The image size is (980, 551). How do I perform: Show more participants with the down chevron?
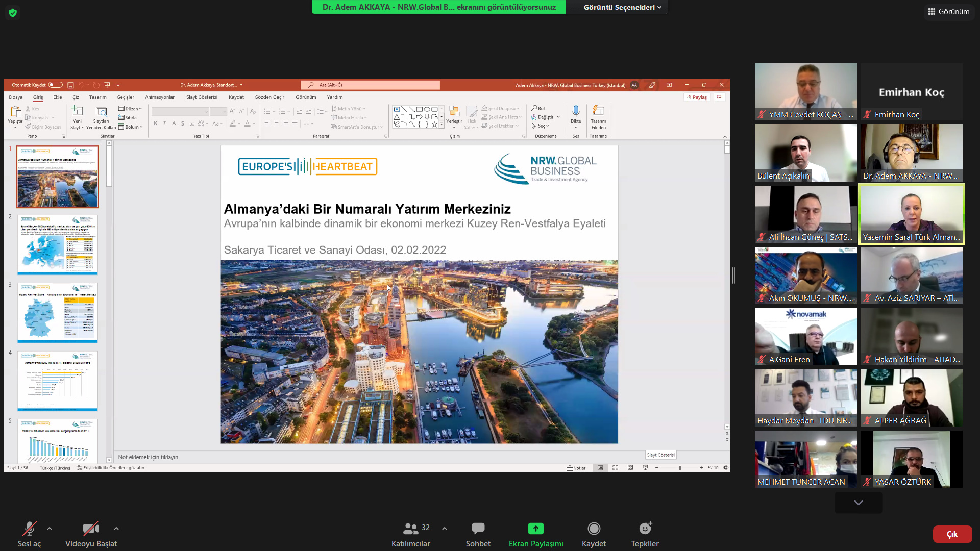coord(859,503)
